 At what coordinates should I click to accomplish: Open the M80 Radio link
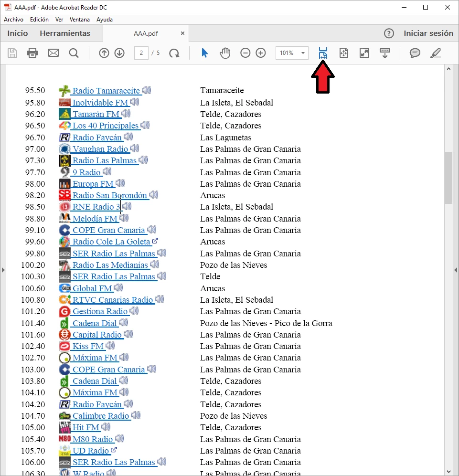[93, 439]
